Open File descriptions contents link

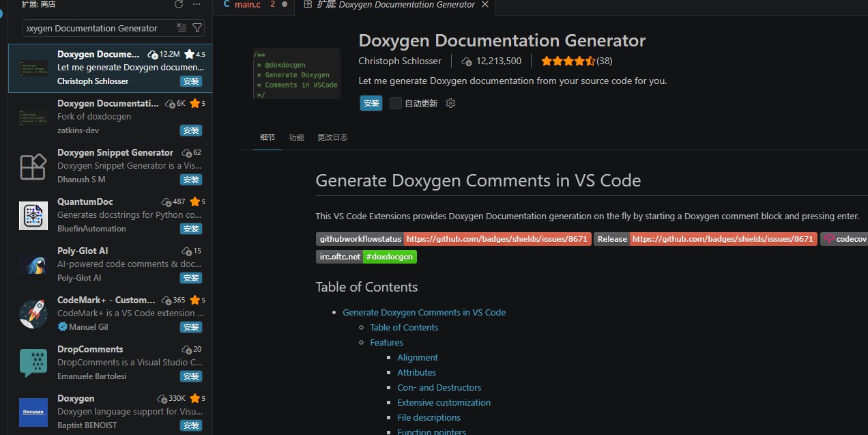tap(429, 417)
